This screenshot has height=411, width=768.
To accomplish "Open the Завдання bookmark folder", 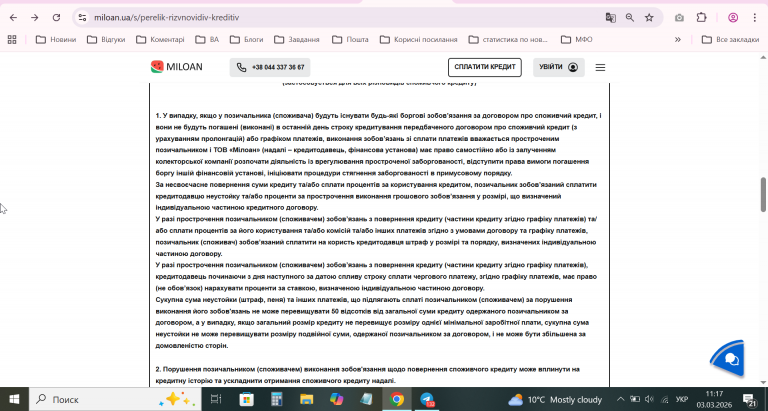I will pyautogui.click(x=297, y=40).
